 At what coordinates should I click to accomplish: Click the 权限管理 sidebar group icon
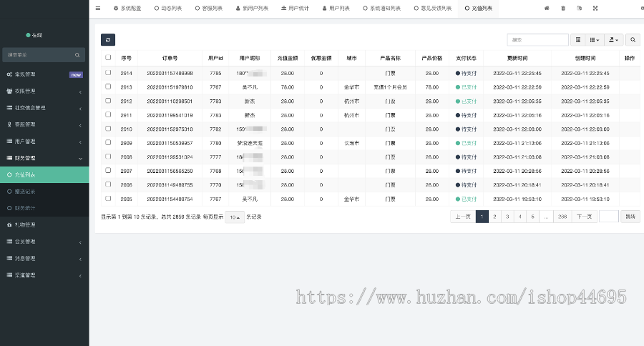pyautogui.click(x=9, y=91)
